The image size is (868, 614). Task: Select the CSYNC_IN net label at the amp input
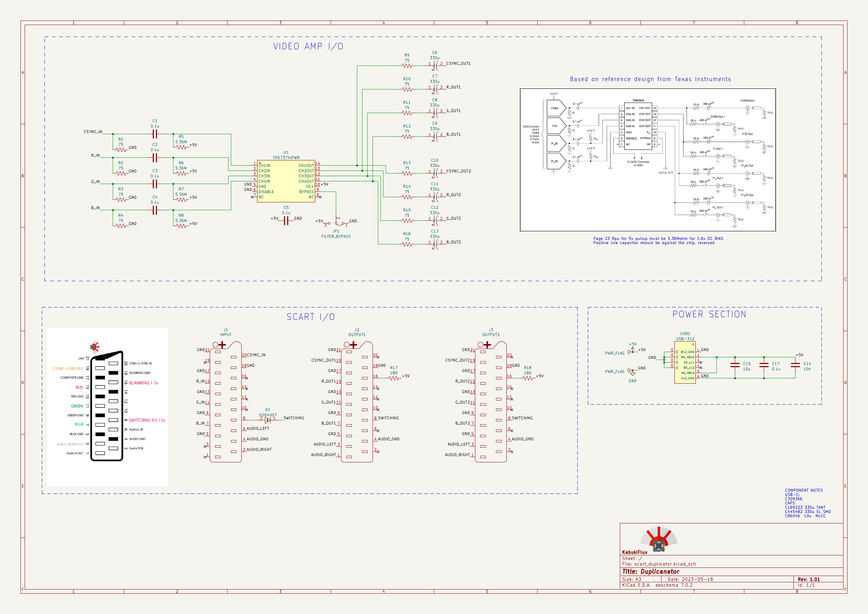tap(93, 132)
